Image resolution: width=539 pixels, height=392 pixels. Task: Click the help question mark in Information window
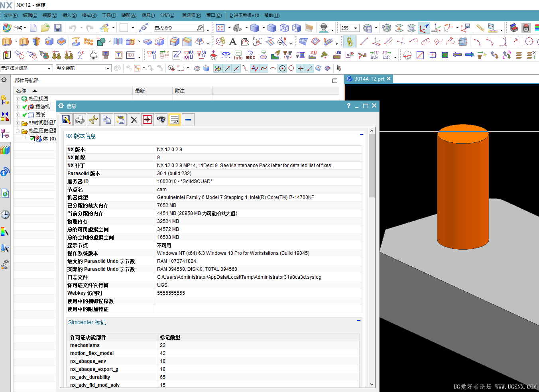[348, 106]
